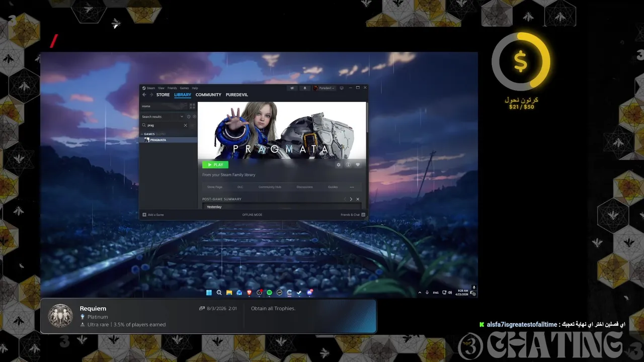This screenshot has height=362, width=644.
Task: Open Requiem Platinum trophy notification
Action: (x=208, y=316)
